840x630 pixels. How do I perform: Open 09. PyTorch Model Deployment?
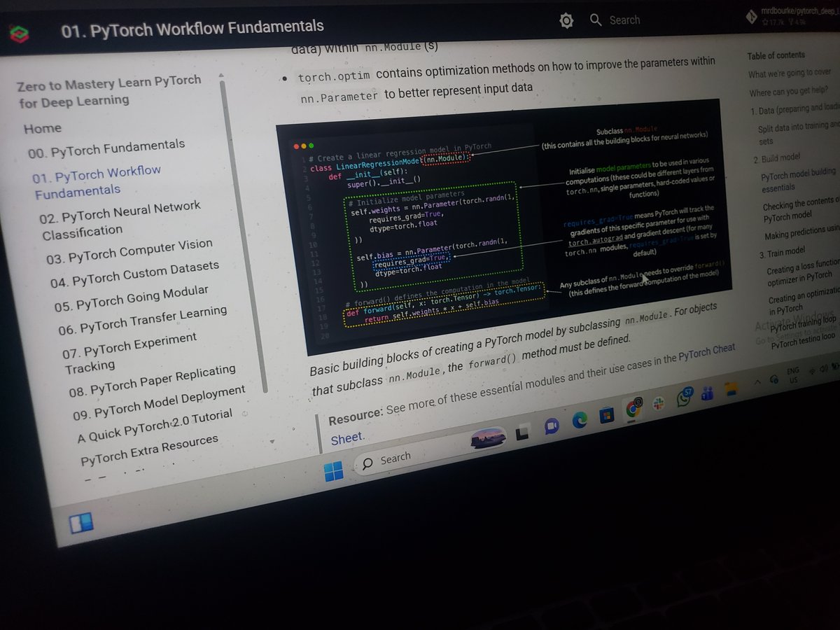(160, 402)
